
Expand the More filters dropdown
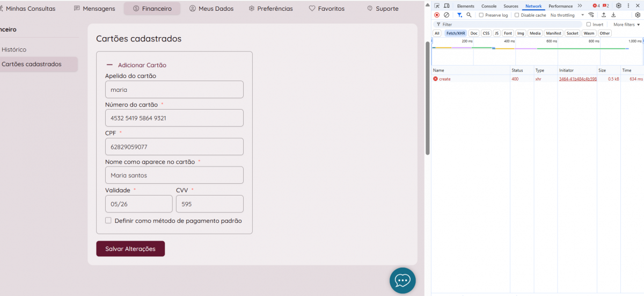(626, 24)
